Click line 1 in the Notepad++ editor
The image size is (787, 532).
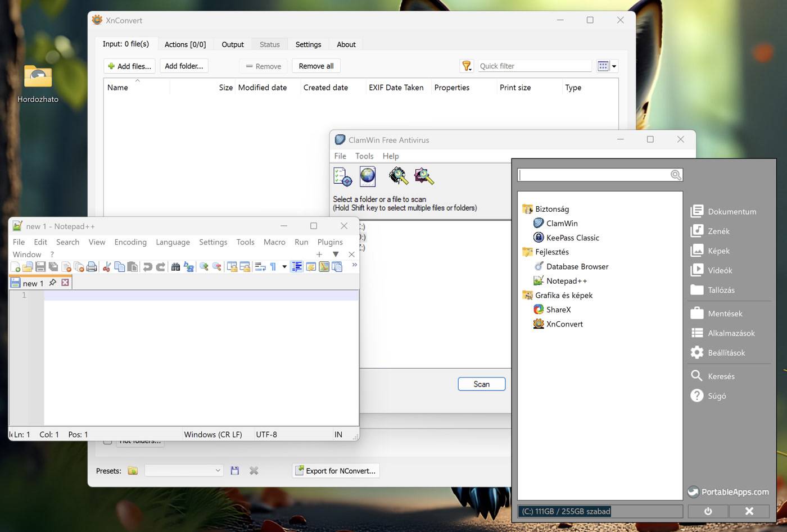coord(201,295)
